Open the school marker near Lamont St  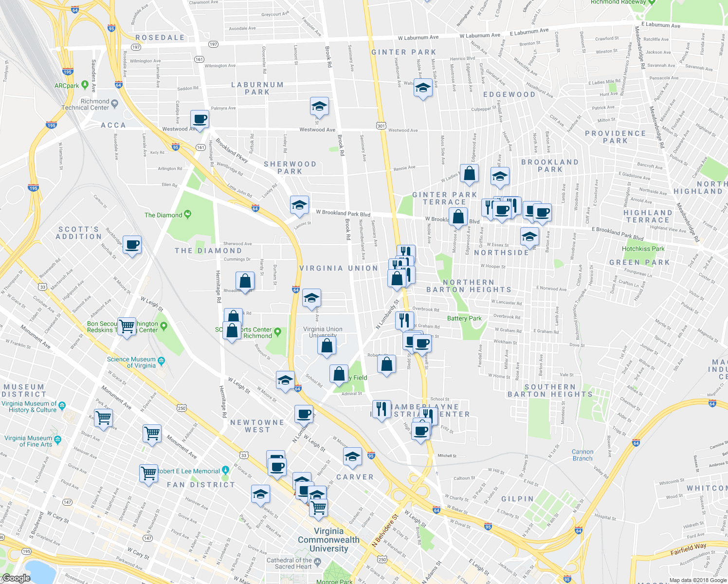(299, 205)
